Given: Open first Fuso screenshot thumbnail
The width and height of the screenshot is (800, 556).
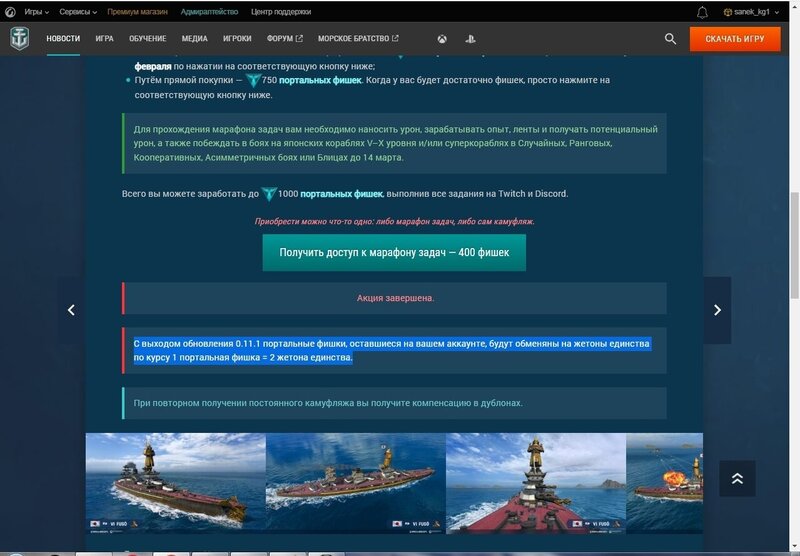Looking at the screenshot, I should [x=176, y=484].
